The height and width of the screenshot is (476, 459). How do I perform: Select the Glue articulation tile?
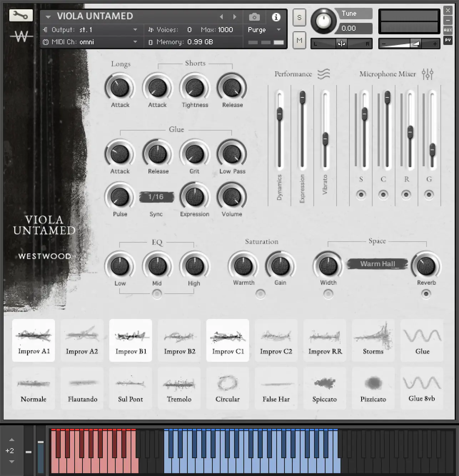point(422,340)
